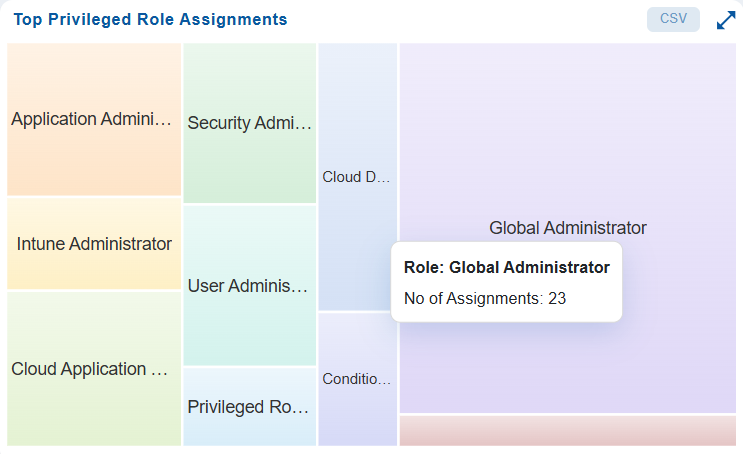Choose the Privileged Role tile
This screenshot has height=454, width=743.
point(250,407)
